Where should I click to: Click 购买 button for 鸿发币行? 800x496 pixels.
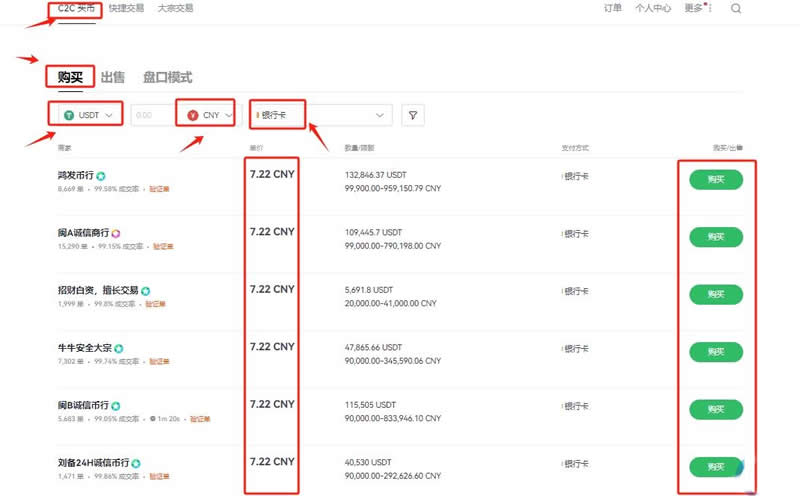pyautogui.click(x=715, y=179)
